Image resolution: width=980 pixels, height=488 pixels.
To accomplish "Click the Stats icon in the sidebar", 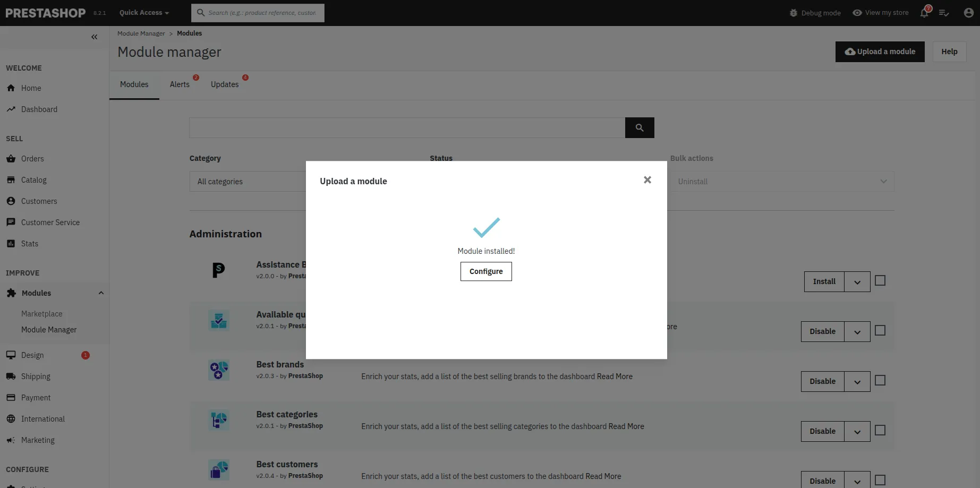I will (x=11, y=243).
